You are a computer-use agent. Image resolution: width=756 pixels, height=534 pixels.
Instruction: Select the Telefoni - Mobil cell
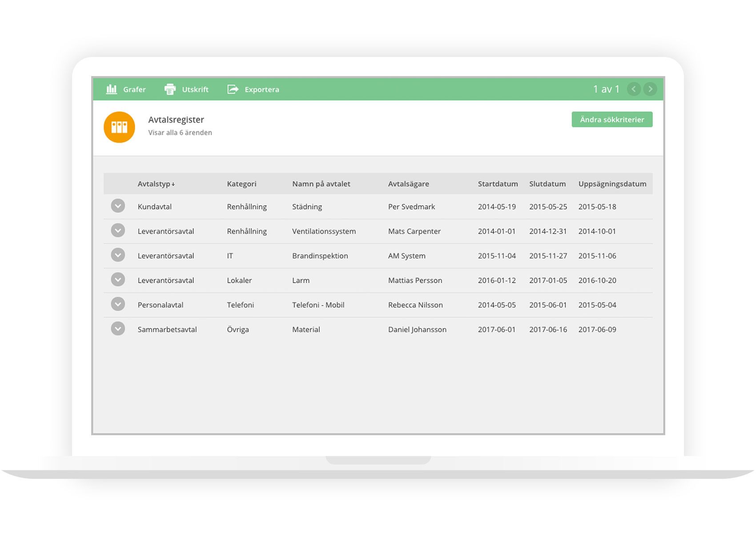(x=318, y=305)
